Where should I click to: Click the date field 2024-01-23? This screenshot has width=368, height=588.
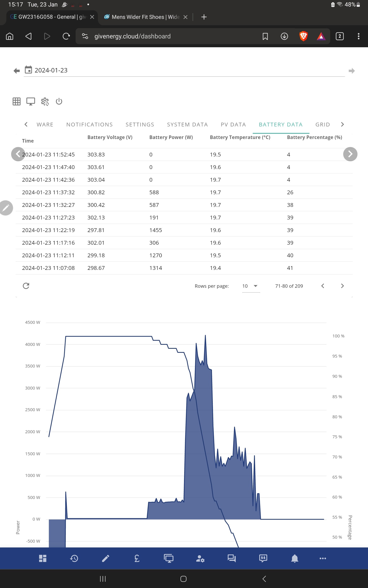coord(184,71)
